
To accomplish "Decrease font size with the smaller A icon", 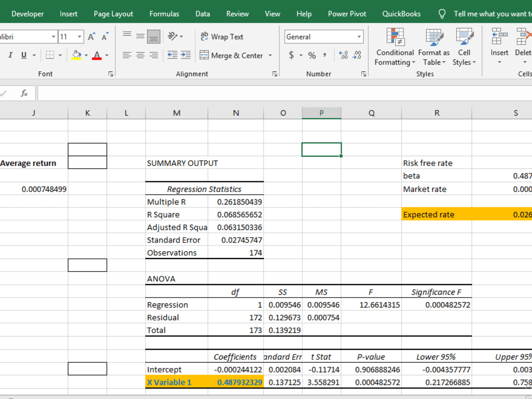I will [x=105, y=37].
